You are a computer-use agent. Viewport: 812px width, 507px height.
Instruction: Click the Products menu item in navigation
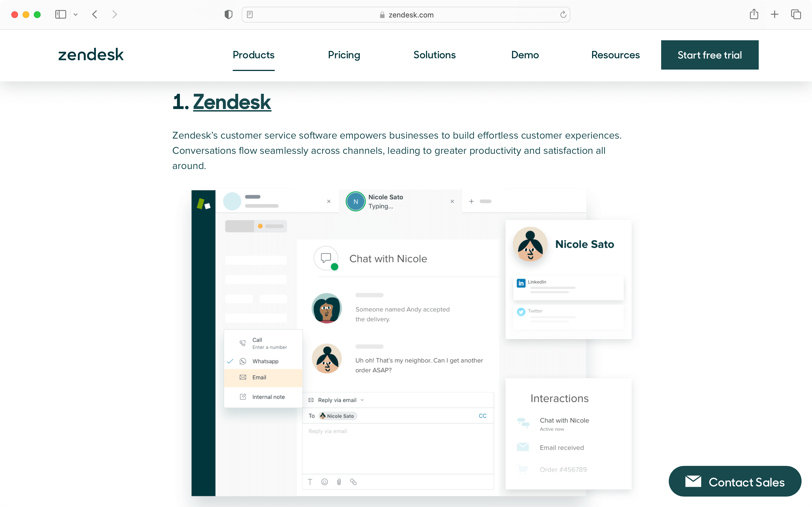pyautogui.click(x=253, y=55)
